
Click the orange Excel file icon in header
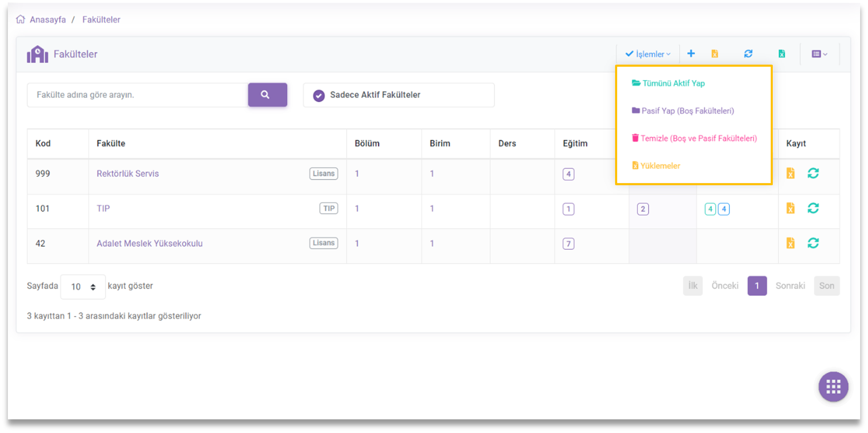click(x=715, y=54)
